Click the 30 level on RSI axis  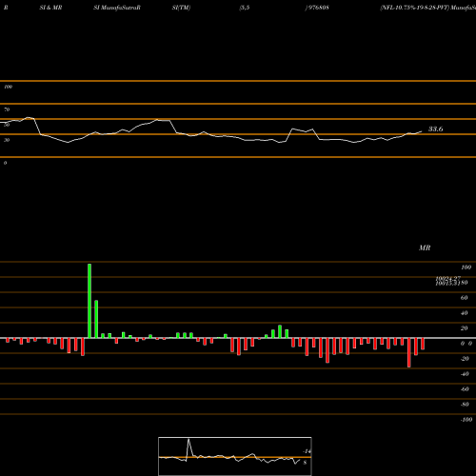click(7, 140)
